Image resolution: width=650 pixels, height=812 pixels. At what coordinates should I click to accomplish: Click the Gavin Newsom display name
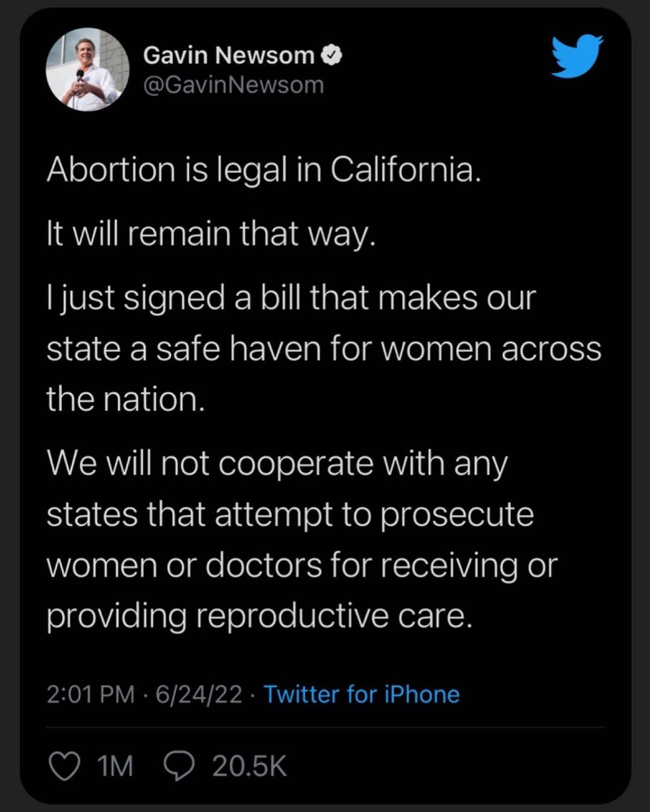pyautogui.click(x=228, y=55)
